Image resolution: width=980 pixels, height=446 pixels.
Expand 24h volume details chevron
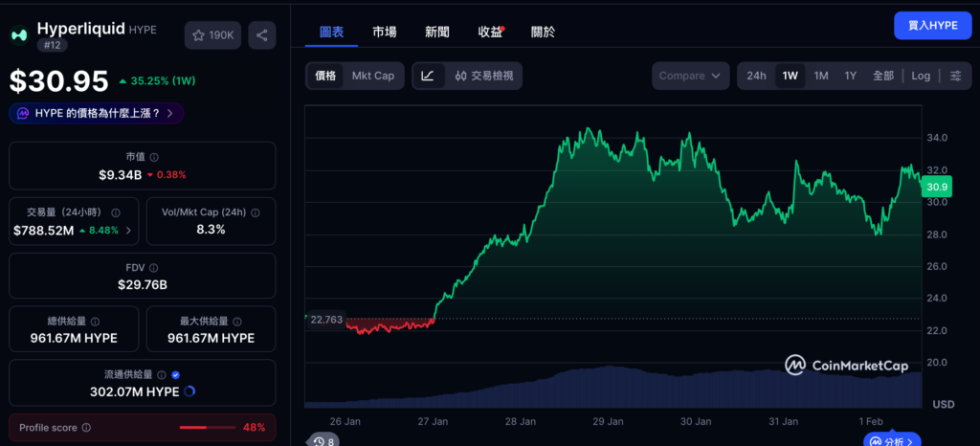point(129,231)
